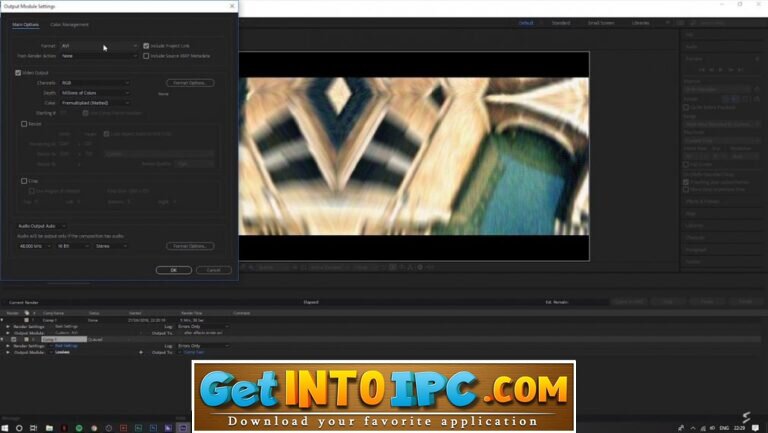Confirm the dialog with OK

(173, 270)
